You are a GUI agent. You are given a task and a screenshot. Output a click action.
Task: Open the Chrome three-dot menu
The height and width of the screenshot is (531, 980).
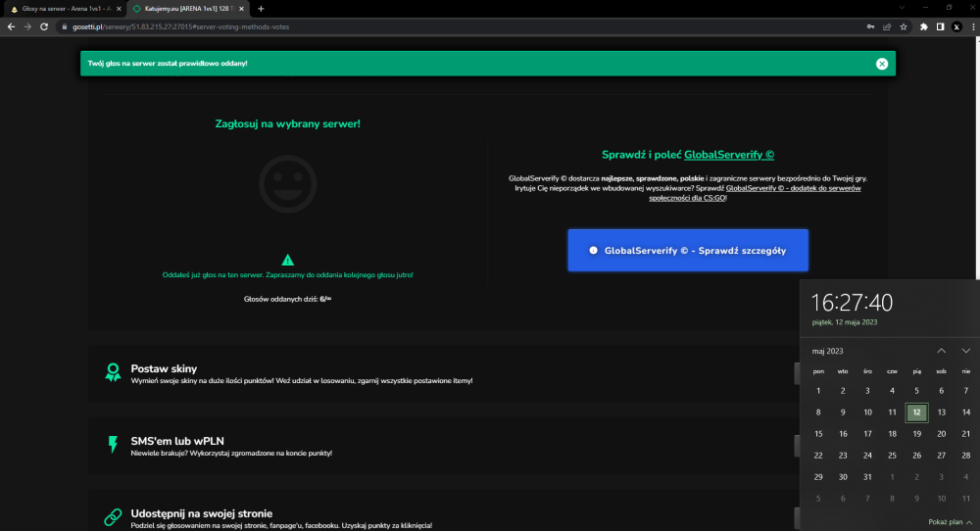973,26
